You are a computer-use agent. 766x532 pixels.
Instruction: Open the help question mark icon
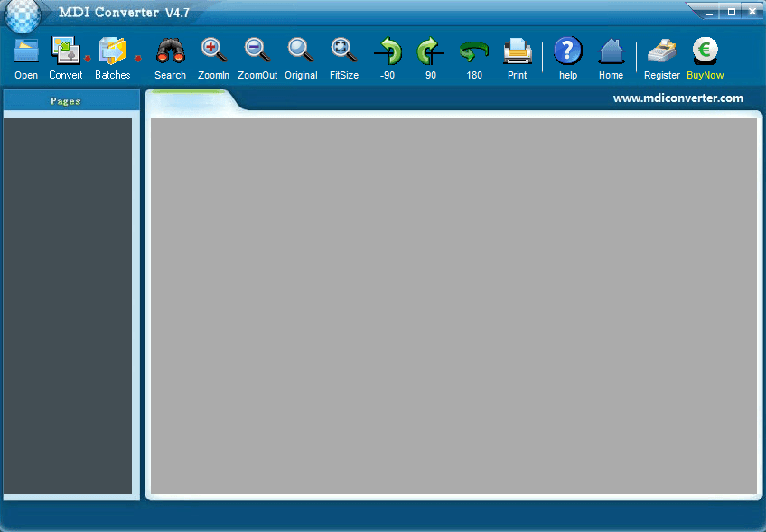point(568,52)
